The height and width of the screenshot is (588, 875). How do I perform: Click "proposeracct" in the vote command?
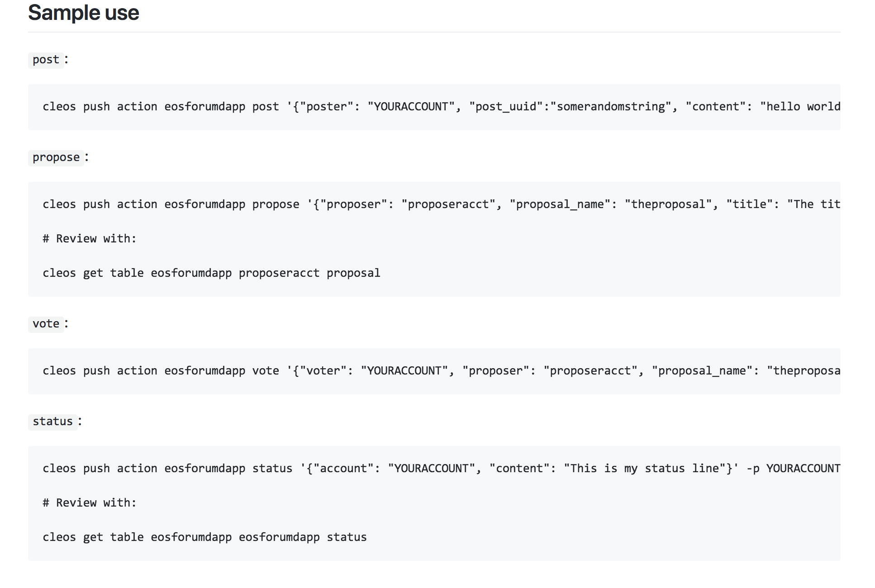point(590,371)
